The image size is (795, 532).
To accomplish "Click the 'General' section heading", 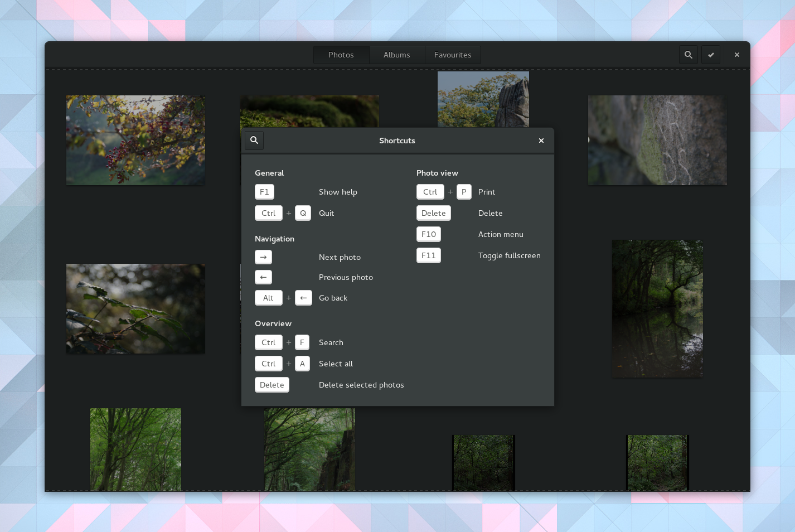I will click(269, 173).
